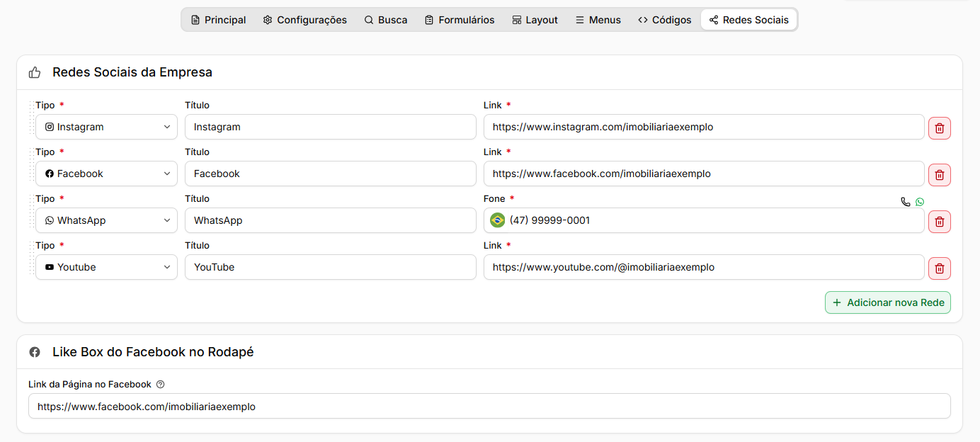This screenshot has width=980, height=442.
Task: Open the Instagram Tipo dropdown
Action: 106,127
